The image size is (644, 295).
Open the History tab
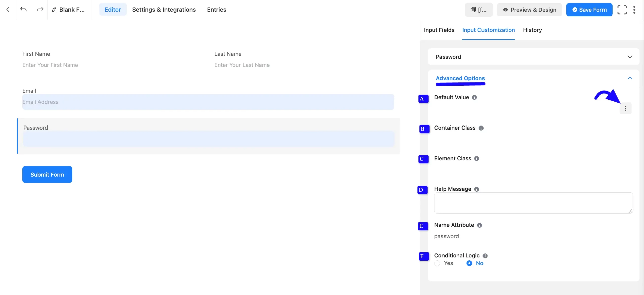[x=532, y=30]
